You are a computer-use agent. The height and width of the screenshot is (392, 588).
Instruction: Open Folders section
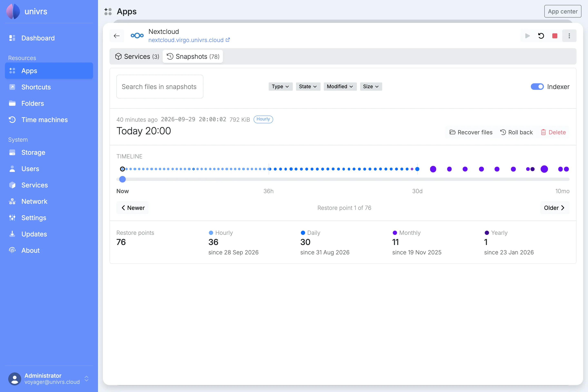click(49, 103)
